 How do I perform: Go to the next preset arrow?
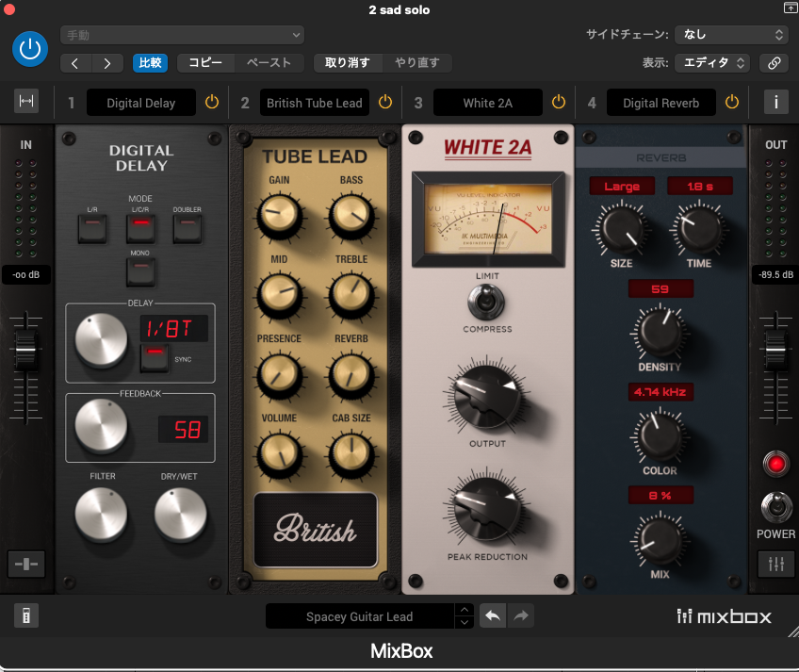(x=107, y=63)
